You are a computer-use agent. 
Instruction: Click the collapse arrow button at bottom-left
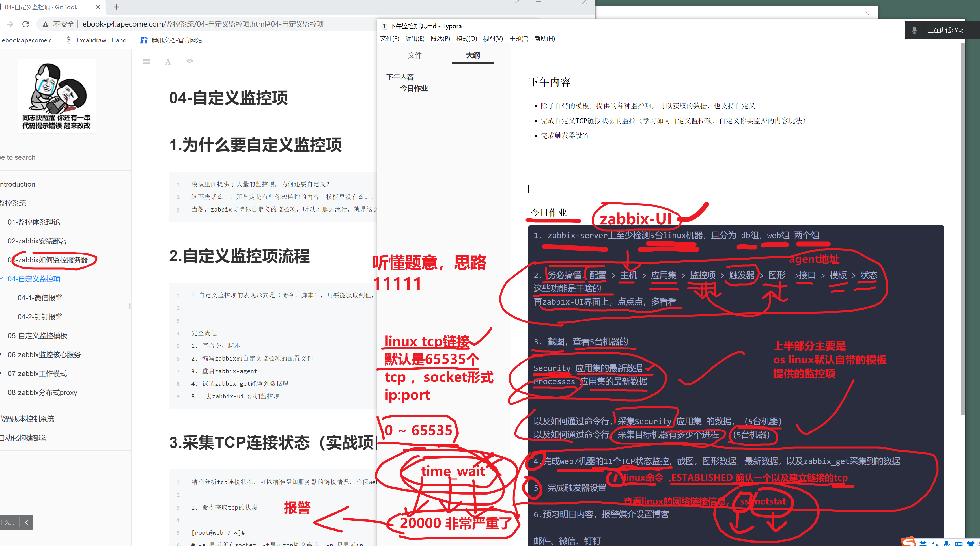pyautogui.click(x=26, y=523)
